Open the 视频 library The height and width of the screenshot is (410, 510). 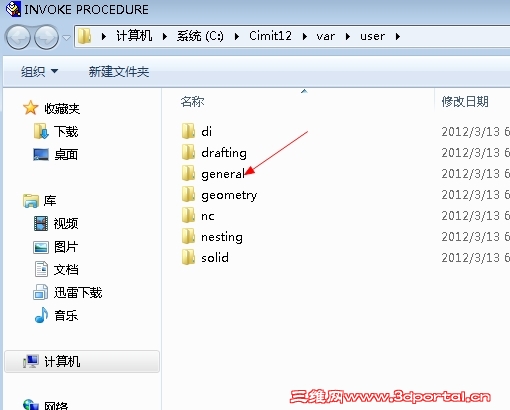[66, 223]
